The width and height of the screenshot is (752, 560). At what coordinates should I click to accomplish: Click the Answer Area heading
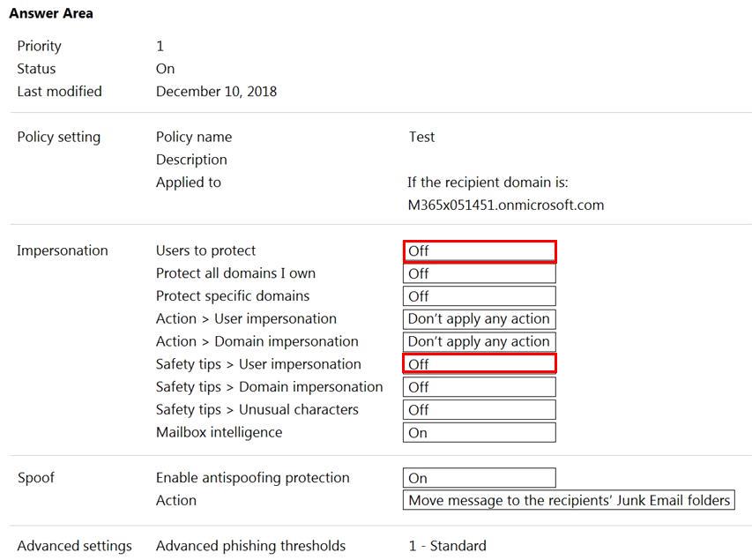[x=51, y=13]
